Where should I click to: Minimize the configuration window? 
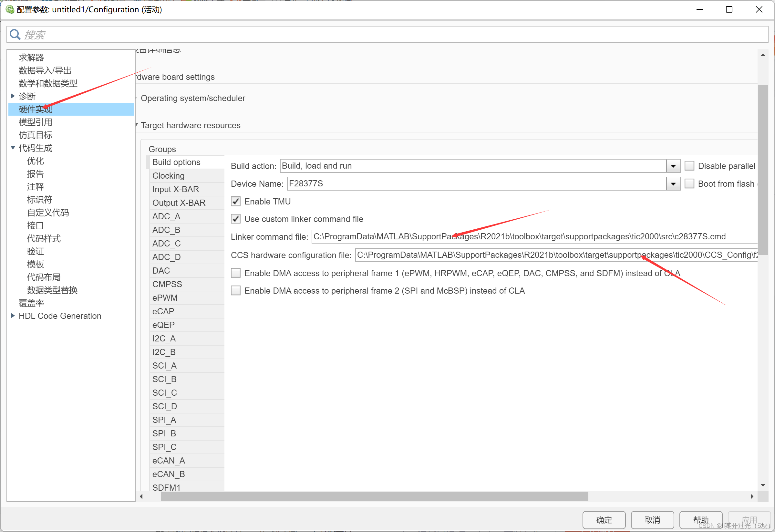[x=700, y=9]
